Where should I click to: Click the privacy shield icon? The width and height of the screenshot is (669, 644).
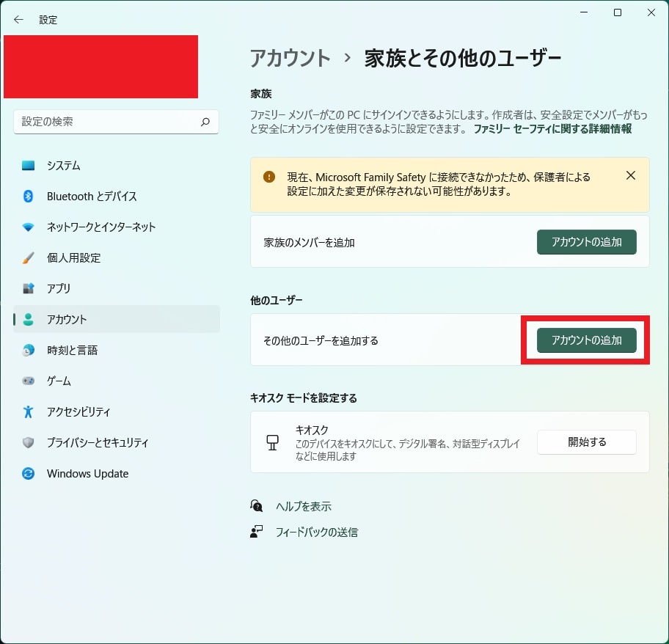[x=28, y=443]
